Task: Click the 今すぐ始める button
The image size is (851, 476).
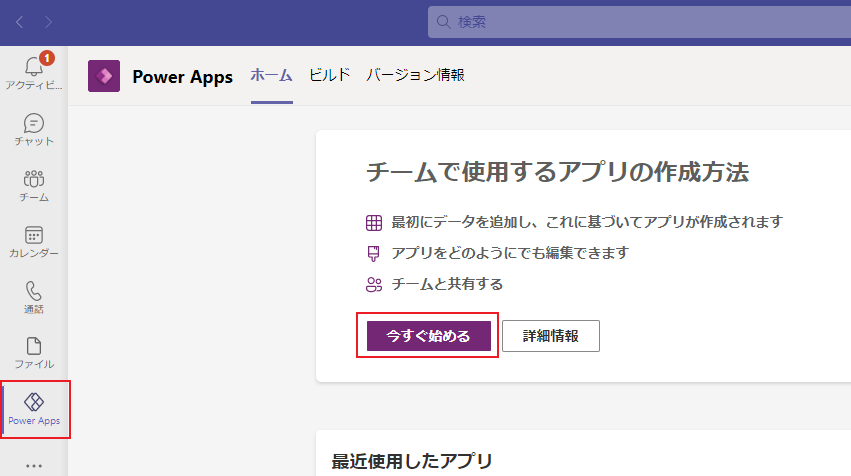Action: (429, 336)
